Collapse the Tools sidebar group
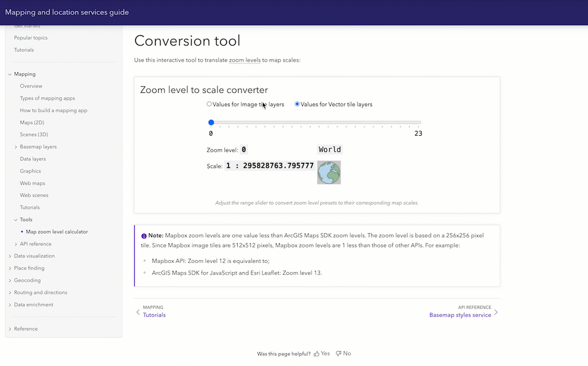The height and width of the screenshot is (366, 588). pyautogui.click(x=16, y=220)
